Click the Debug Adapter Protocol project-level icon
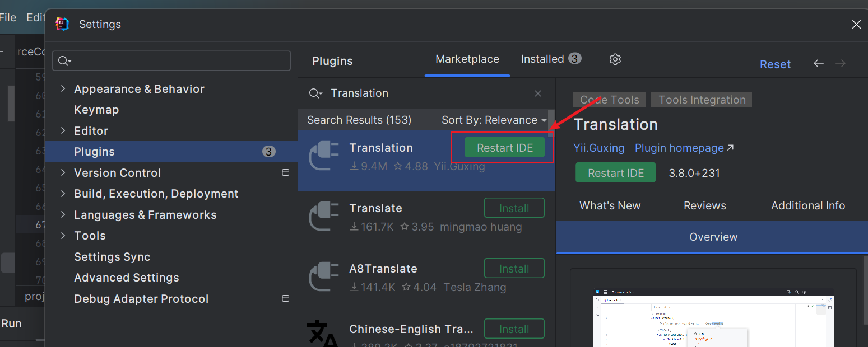 click(x=285, y=298)
